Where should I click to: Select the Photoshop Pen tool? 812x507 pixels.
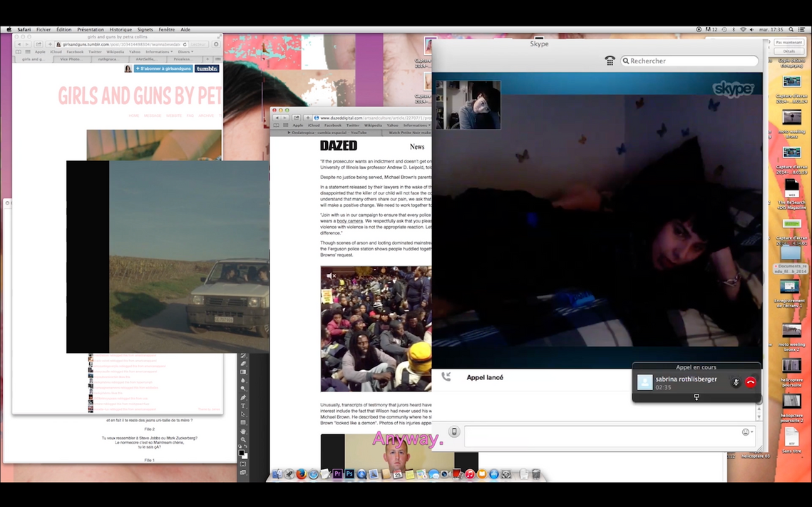coord(243,398)
